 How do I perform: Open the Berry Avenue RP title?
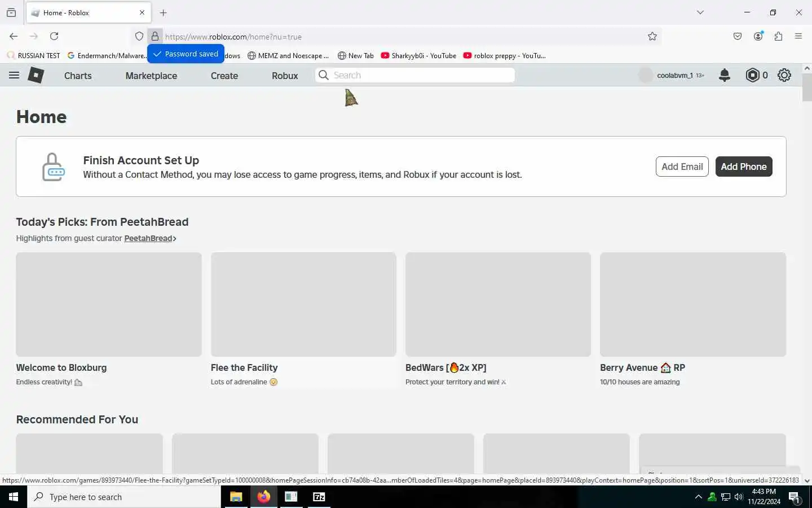tap(642, 367)
